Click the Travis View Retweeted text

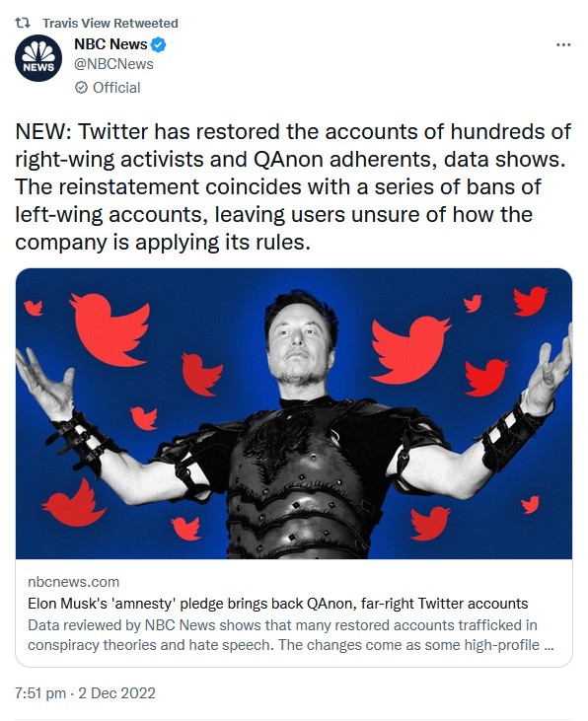click(110, 23)
